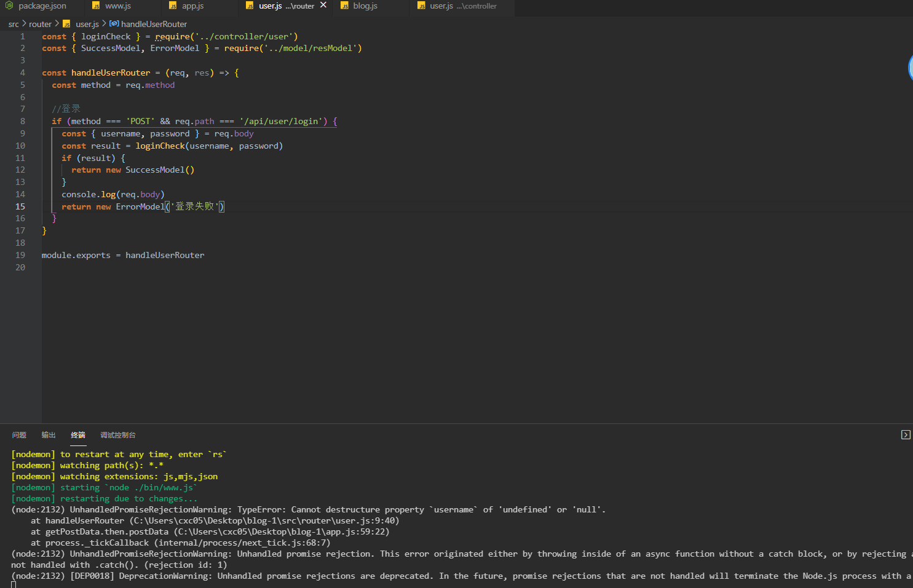Click the //登录 comment on line 7
The width and height of the screenshot is (913, 588).
point(66,109)
